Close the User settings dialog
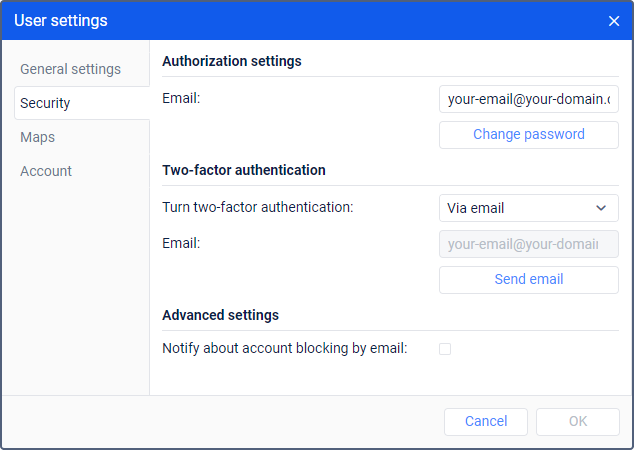Image resolution: width=634 pixels, height=450 pixels. point(614,21)
